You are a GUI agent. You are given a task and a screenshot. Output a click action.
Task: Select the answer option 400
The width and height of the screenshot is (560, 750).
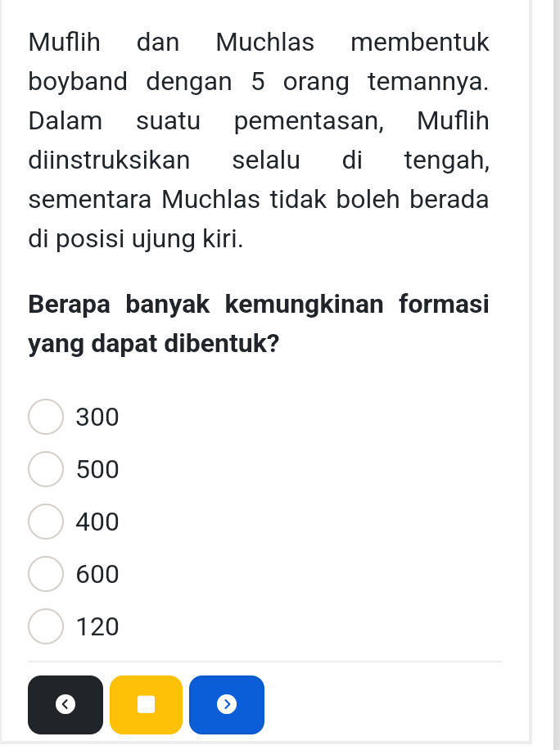pyautogui.click(x=45, y=522)
